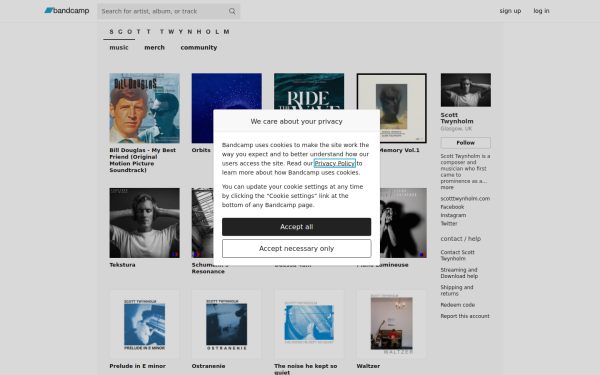Open the Prelude in E minor cover
This screenshot has height=375, width=600.
click(x=144, y=324)
